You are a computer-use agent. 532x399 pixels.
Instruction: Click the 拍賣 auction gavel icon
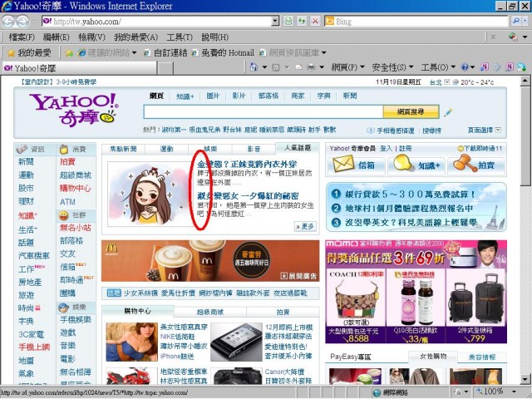pos(465,163)
